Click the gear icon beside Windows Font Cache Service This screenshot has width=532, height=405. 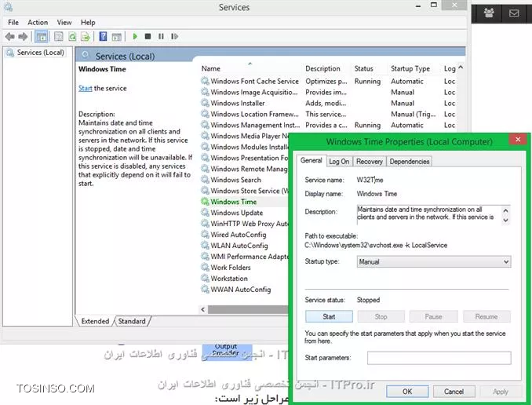(205, 81)
